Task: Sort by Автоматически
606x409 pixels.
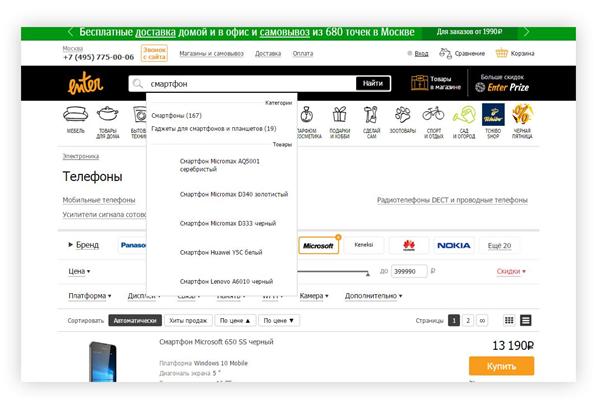Action: (135, 320)
